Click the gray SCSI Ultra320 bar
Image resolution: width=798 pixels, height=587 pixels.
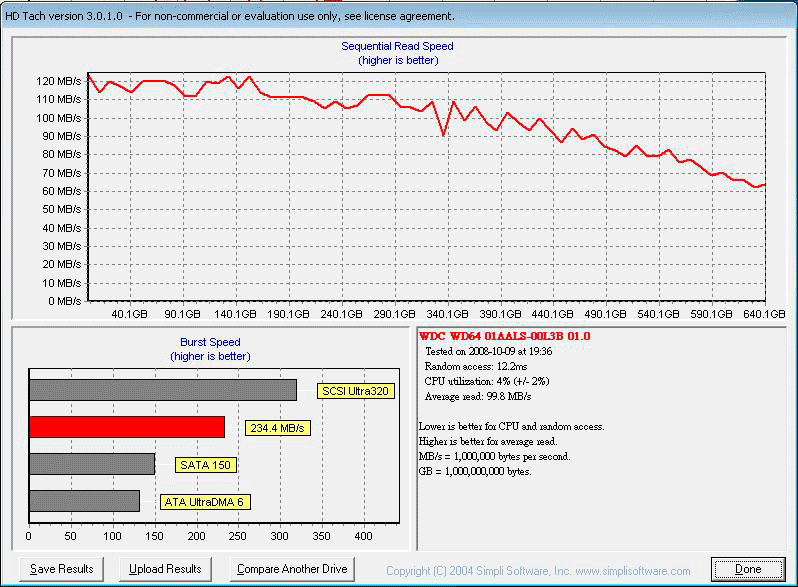click(x=163, y=390)
